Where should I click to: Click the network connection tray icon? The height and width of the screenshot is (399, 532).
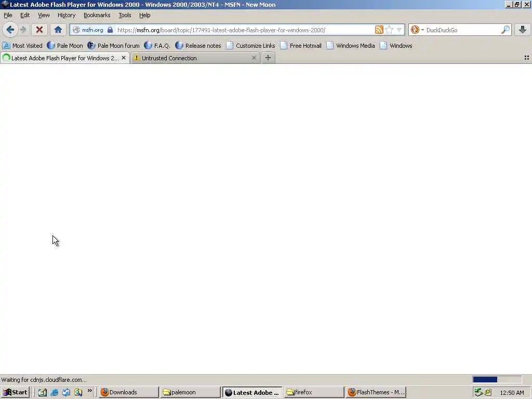(478, 392)
